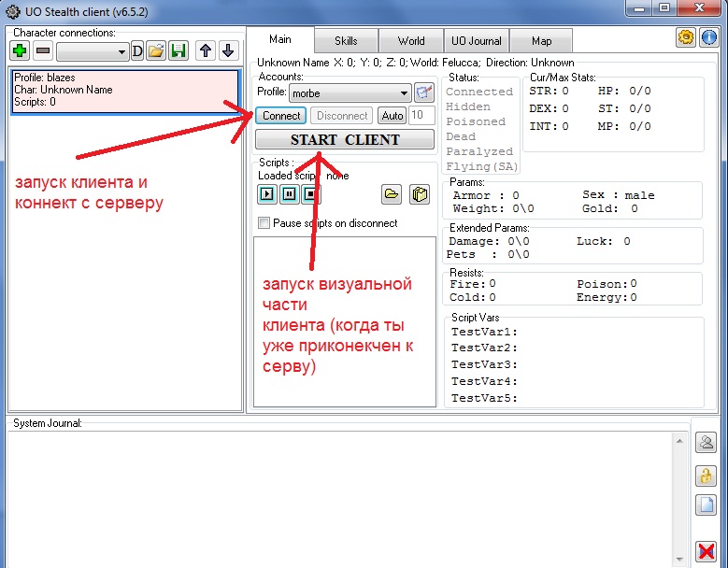The image size is (728, 568).
Task: Click the Connected status text
Action: 479,92
